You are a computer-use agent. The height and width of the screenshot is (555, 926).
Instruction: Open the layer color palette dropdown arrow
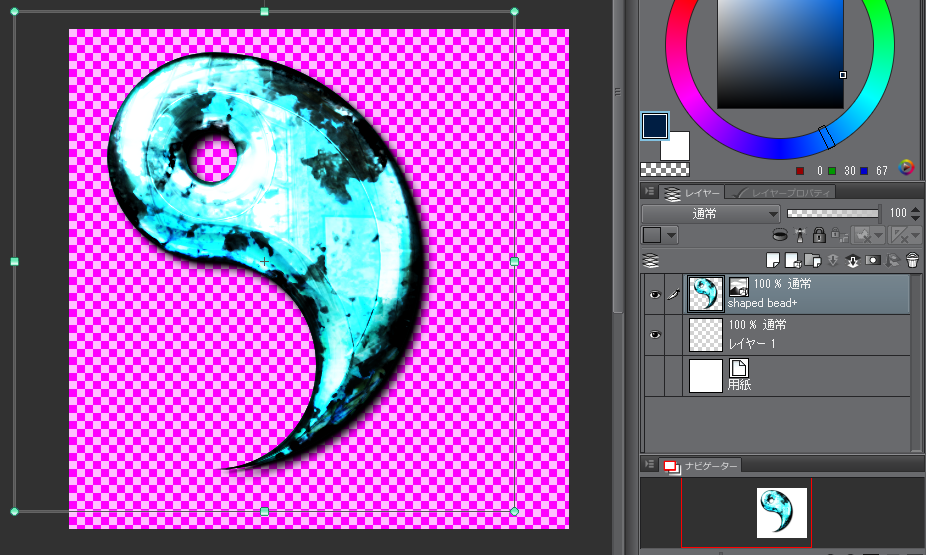point(669,236)
